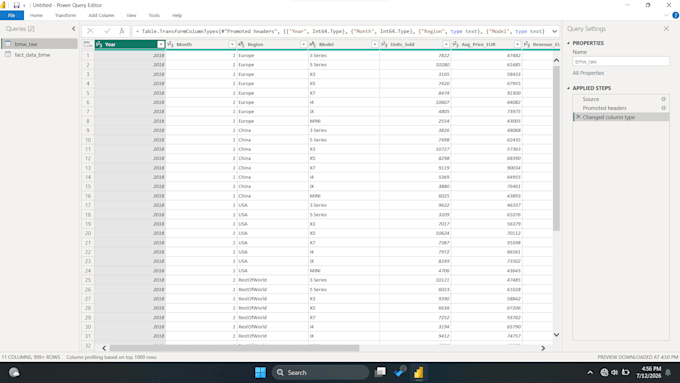This screenshot has height=383, width=680.
Task: Switch to the Transform ribbon tab
Action: coord(65,15)
